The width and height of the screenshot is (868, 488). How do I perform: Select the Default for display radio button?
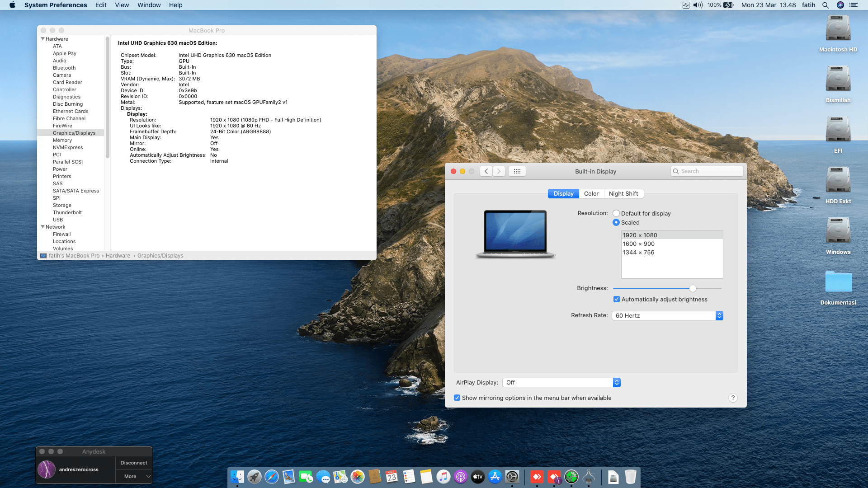click(616, 213)
